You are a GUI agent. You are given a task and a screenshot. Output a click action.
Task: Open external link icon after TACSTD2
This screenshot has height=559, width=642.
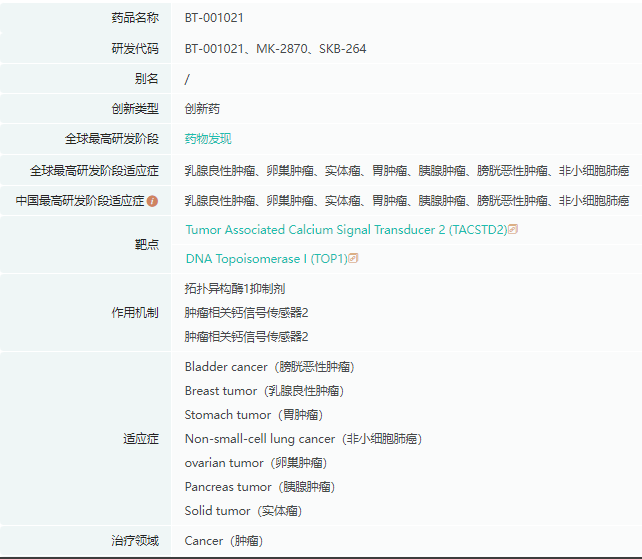(x=513, y=229)
